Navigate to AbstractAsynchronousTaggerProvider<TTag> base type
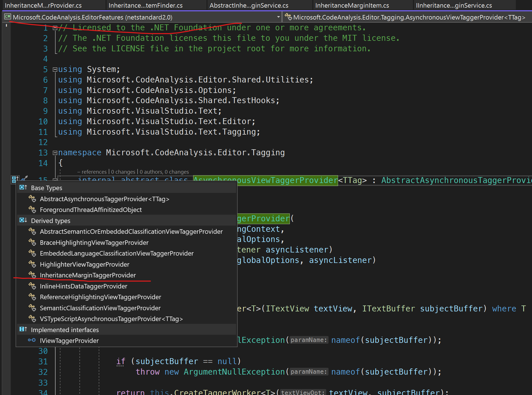 (x=104, y=199)
